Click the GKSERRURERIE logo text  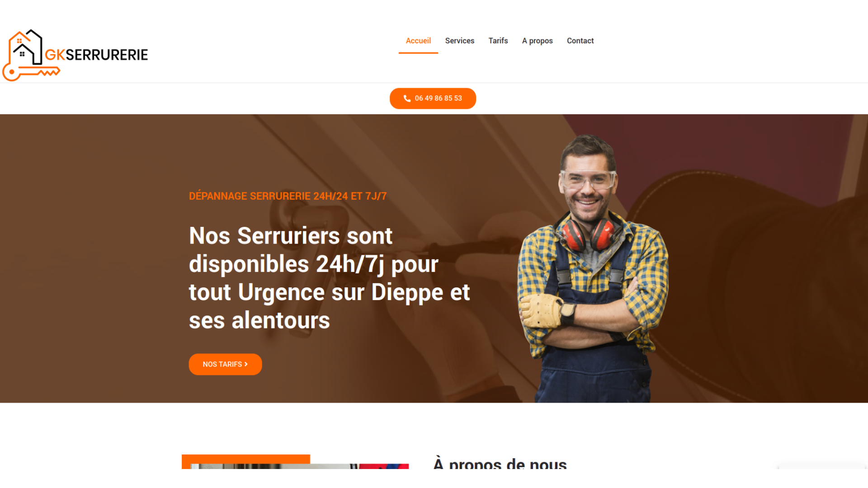(x=96, y=55)
